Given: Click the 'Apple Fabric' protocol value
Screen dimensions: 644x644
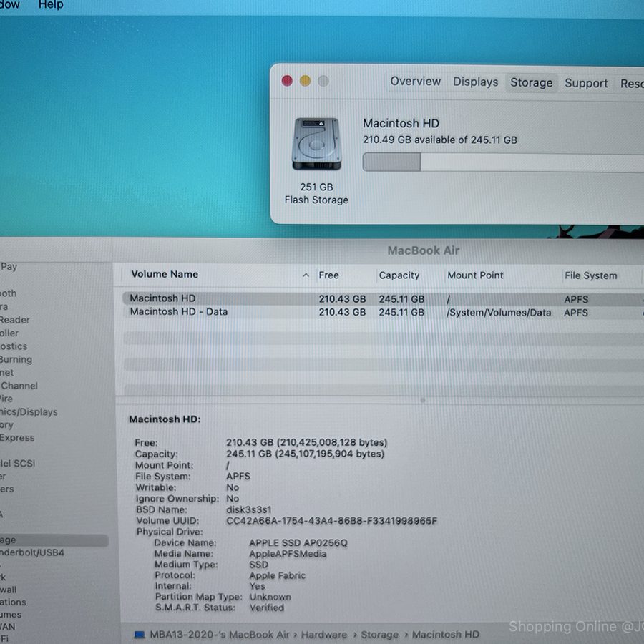Looking at the screenshot, I should point(277,575).
